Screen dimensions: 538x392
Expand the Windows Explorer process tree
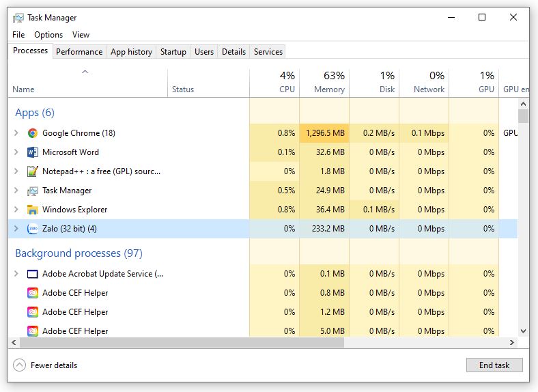16,210
